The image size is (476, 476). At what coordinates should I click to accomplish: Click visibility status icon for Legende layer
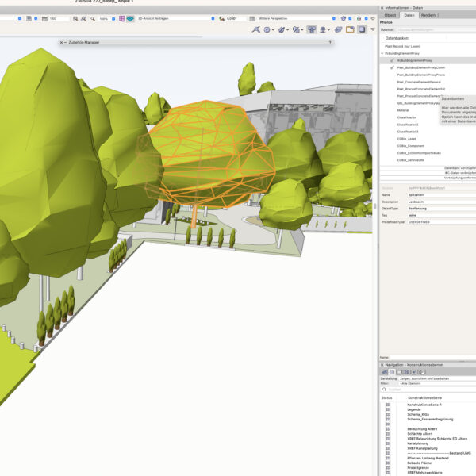388,409
